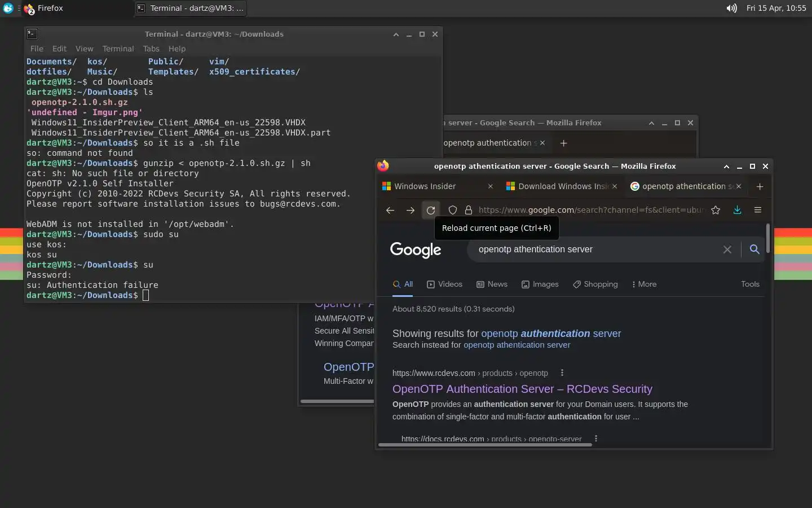
Task: Open new tab in background Firefox window
Action: point(563,143)
